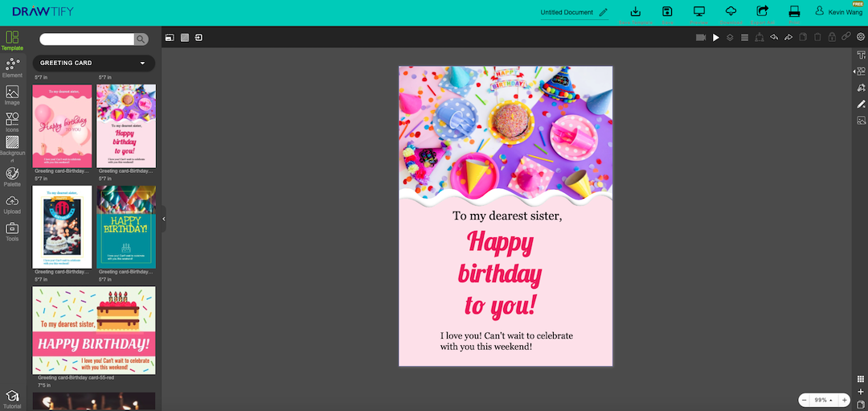The image size is (868, 411).
Task: Click the grey square canvas color icon
Action: pos(185,38)
